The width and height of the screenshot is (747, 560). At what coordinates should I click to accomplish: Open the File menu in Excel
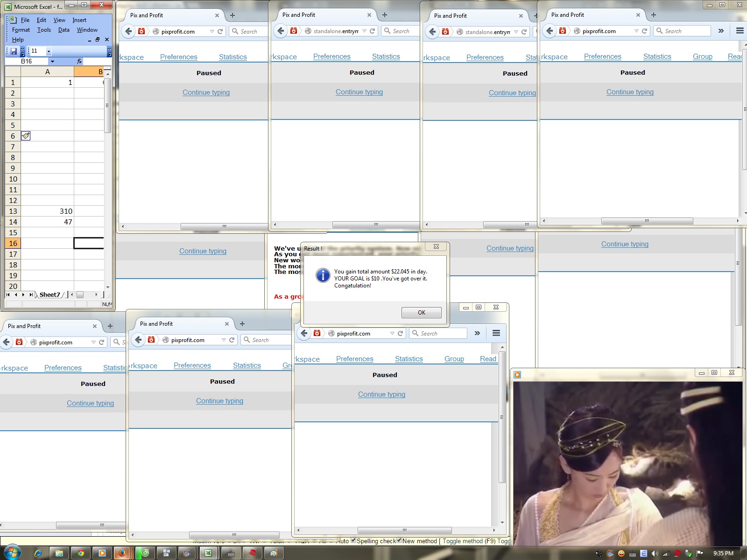tap(25, 20)
